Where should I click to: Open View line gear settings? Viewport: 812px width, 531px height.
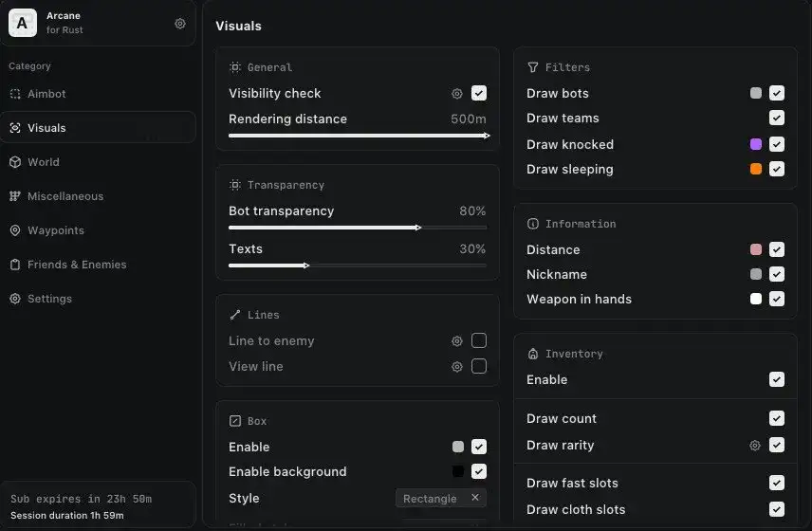tap(457, 367)
